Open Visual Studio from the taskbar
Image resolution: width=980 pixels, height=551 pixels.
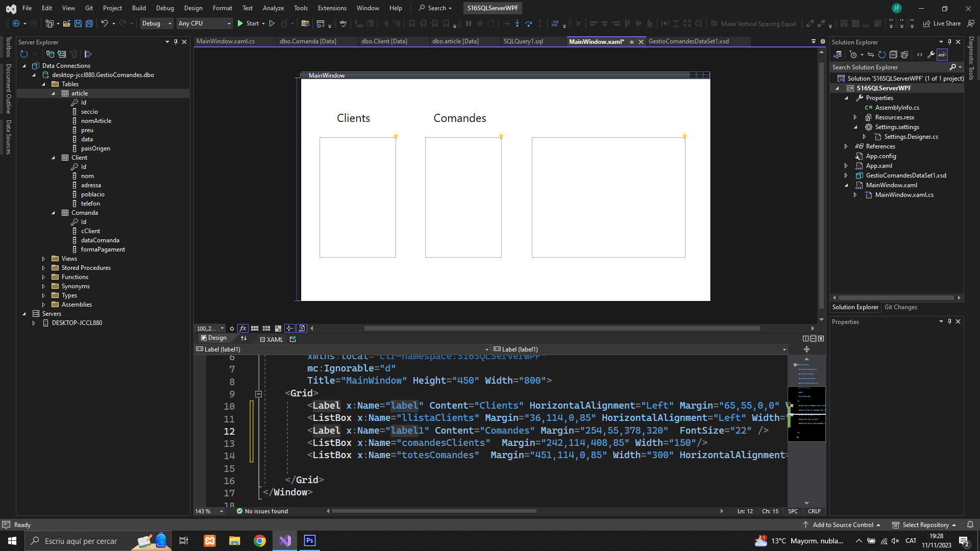tap(285, 541)
